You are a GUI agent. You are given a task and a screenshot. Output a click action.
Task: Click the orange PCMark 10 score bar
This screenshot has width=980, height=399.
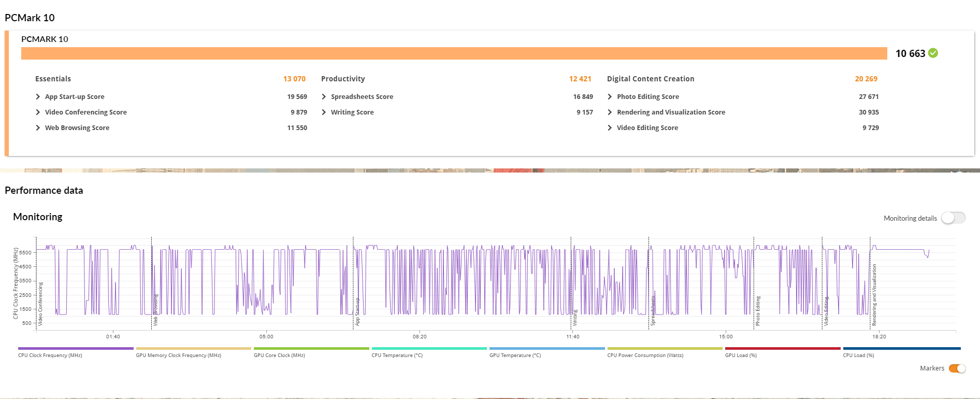(x=454, y=53)
